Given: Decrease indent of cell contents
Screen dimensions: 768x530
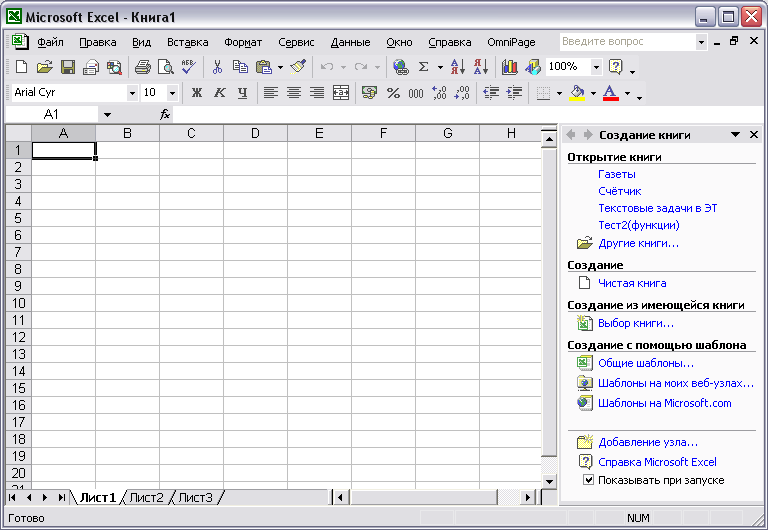Looking at the screenshot, I should click(x=491, y=92).
